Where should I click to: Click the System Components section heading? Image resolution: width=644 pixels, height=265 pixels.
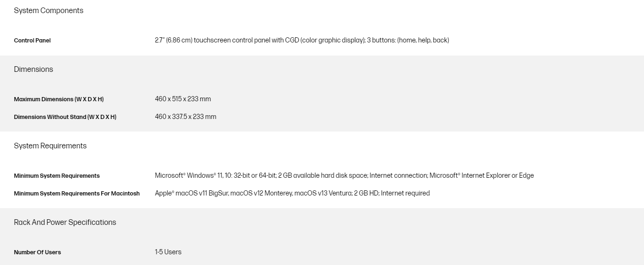coord(49,10)
